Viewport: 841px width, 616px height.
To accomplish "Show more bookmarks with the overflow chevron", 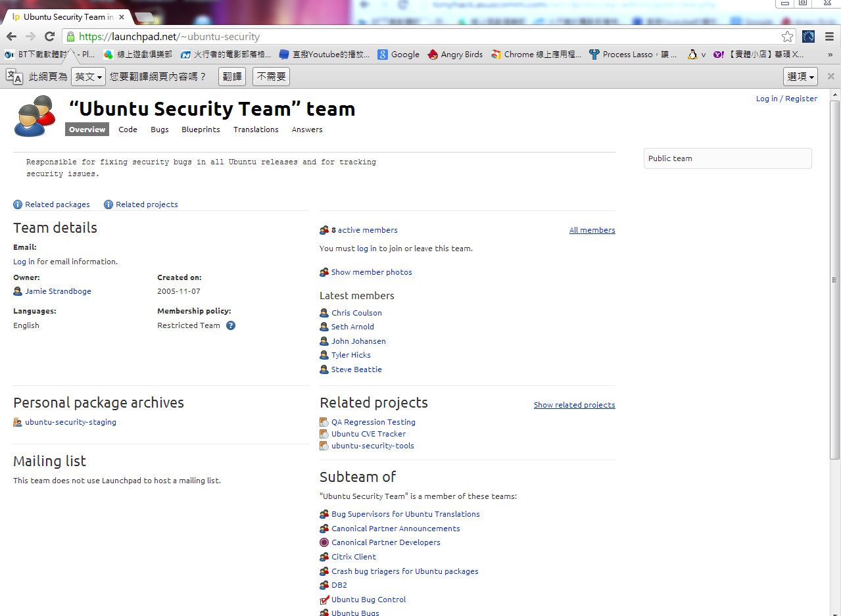I will pyautogui.click(x=831, y=55).
